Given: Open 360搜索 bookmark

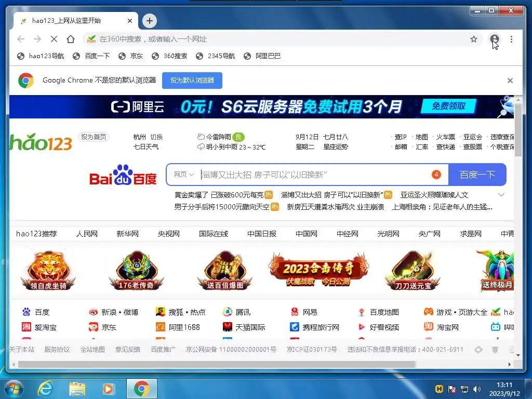Looking at the screenshot, I should (x=170, y=56).
